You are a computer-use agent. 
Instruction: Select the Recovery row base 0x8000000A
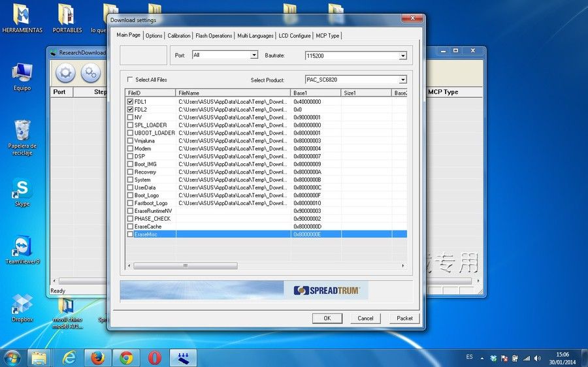308,172
